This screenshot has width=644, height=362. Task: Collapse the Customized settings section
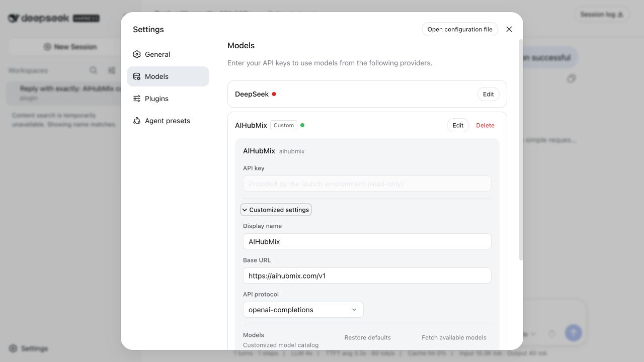point(276,210)
